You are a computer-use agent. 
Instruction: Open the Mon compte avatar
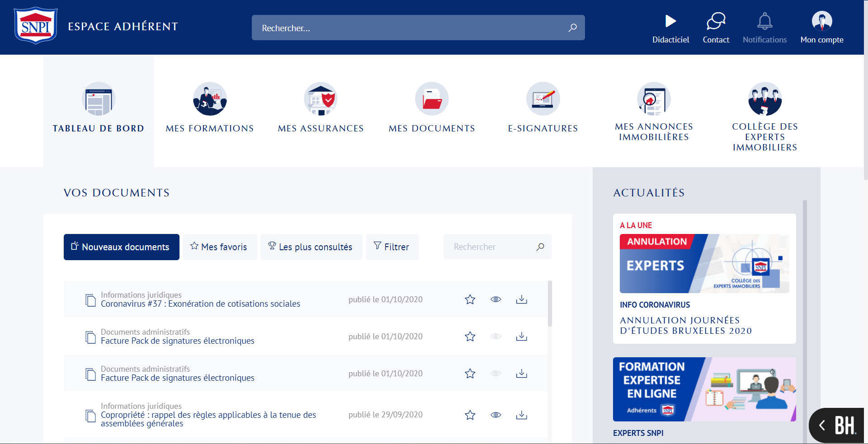(822, 21)
